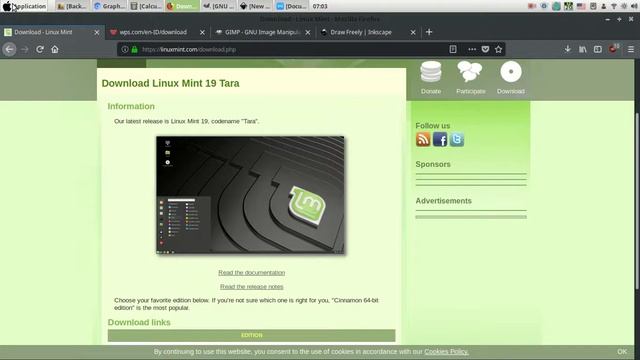The image size is (640, 360).
Task: Click the user account icon in the tray
Action: [x=603, y=6]
